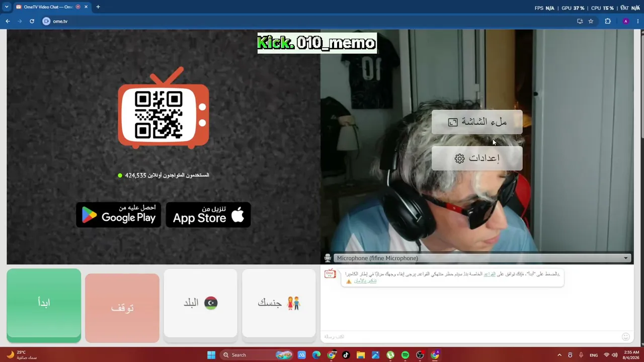
Task: Open the country (البلد) selector
Action: tap(200, 303)
